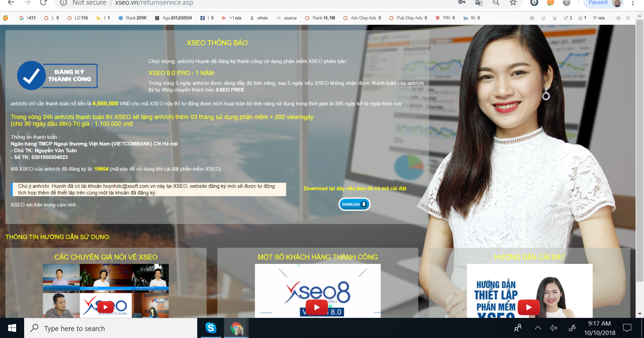644x338 pixels.
Task: Click the Bing index parameter
Action: 103,18
